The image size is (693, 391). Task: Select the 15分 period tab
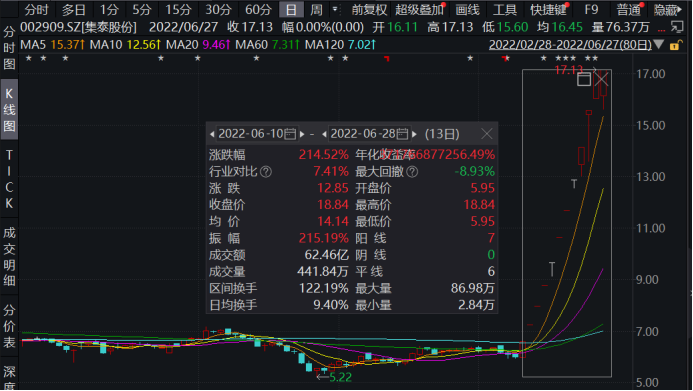pos(178,9)
